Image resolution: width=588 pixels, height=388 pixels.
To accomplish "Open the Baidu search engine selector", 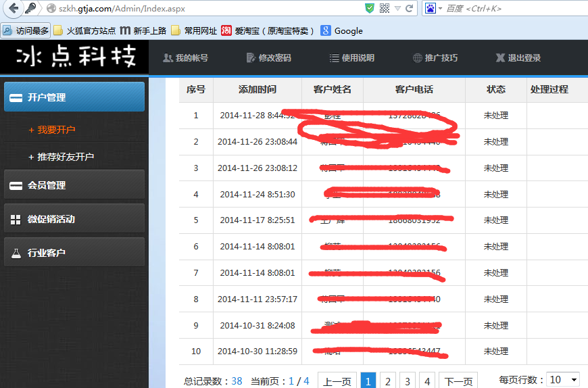I will (x=433, y=8).
